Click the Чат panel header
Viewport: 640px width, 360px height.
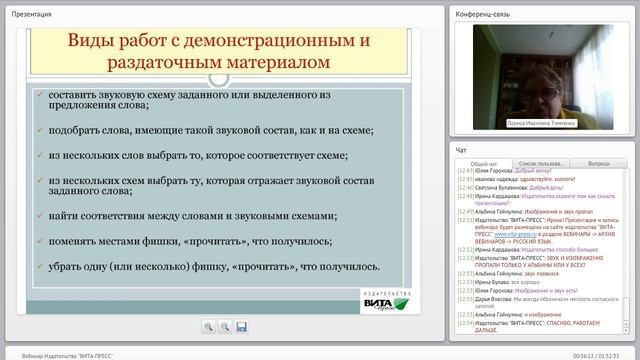point(461,150)
